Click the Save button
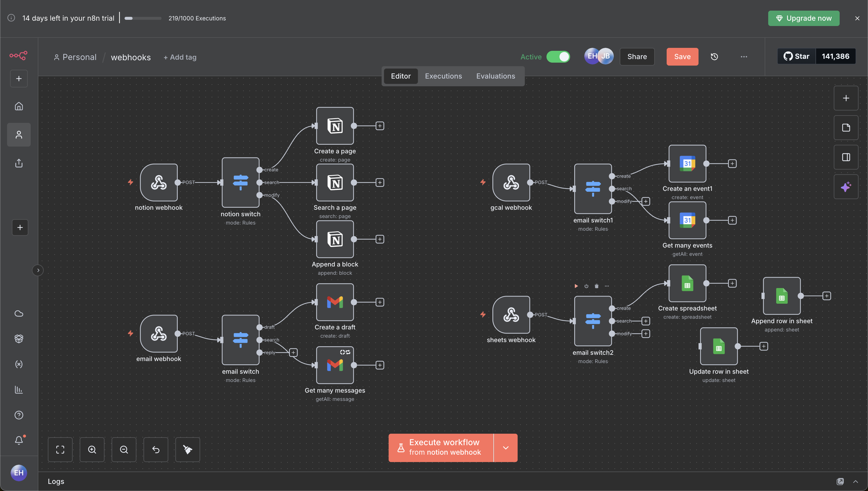This screenshot has height=491, width=868. click(x=682, y=57)
